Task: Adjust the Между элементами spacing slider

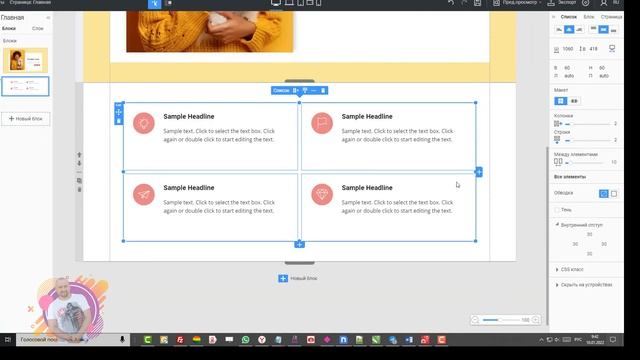Action: [584, 162]
